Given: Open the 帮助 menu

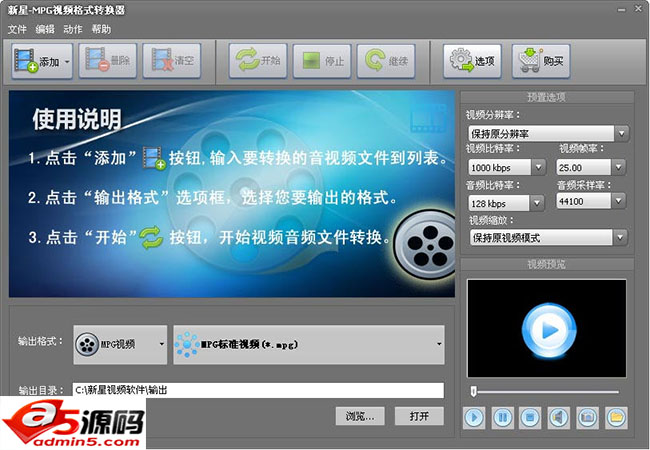Looking at the screenshot, I should [x=101, y=29].
